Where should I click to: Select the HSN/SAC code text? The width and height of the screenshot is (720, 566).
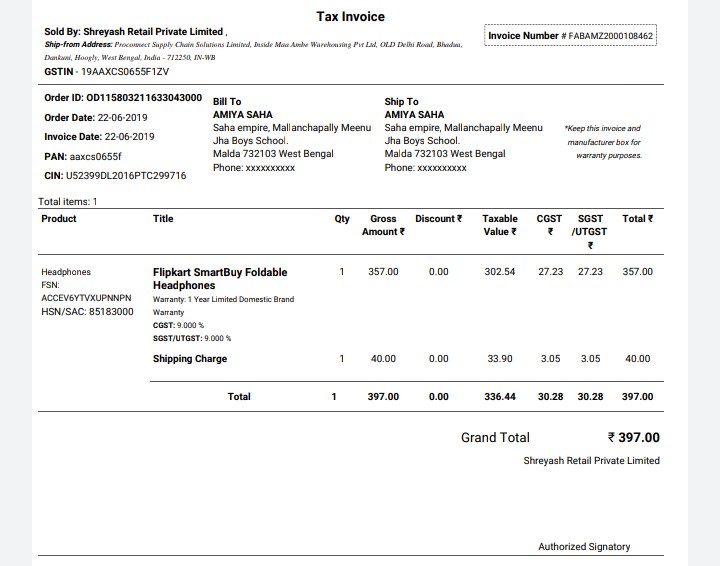click(x=87, y=312)
